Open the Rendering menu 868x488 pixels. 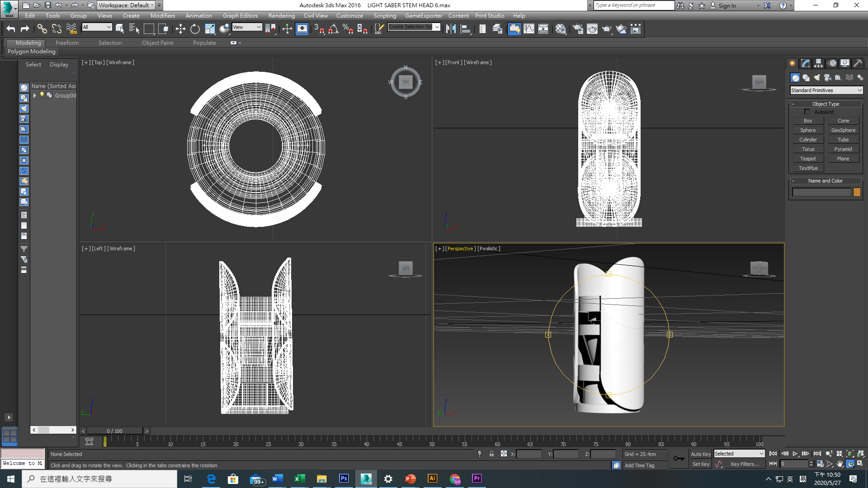click(x=282, y=16)
